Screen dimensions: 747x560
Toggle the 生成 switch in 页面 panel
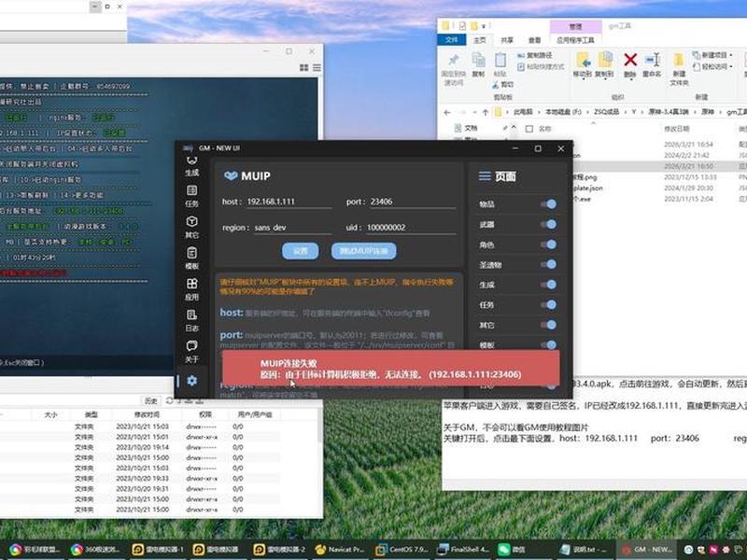pyautogui.click(x=548, y=285)
